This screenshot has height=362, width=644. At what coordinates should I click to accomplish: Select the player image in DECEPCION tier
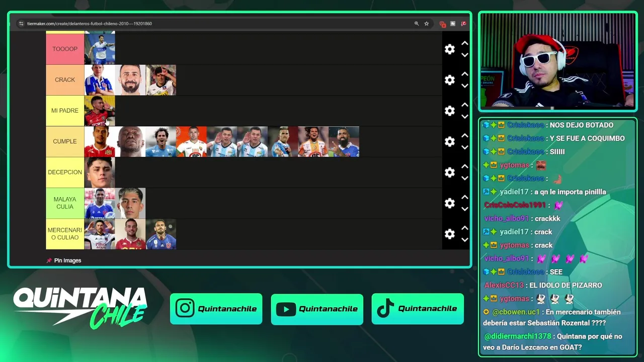pos(100,172)
